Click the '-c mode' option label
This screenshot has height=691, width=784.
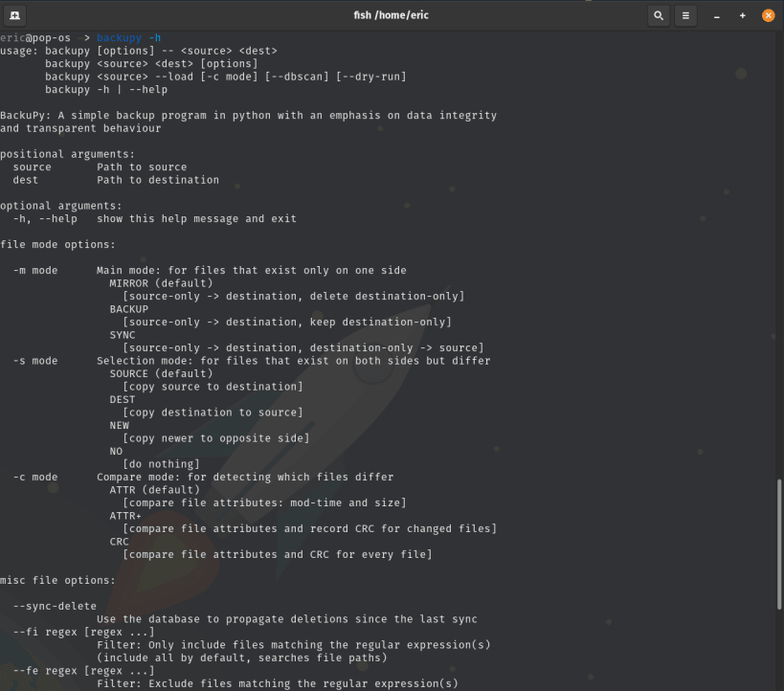click(x=35, y=478)
